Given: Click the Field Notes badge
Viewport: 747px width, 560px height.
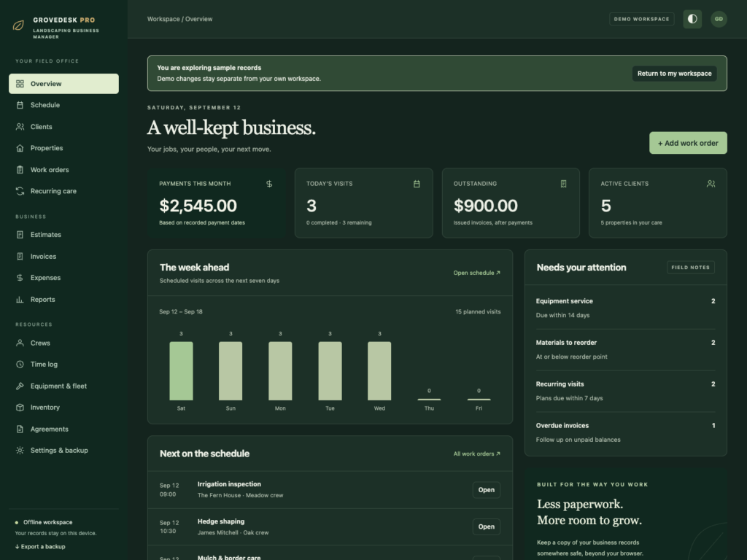Looking at the screenshot, I should pos(690,267).
